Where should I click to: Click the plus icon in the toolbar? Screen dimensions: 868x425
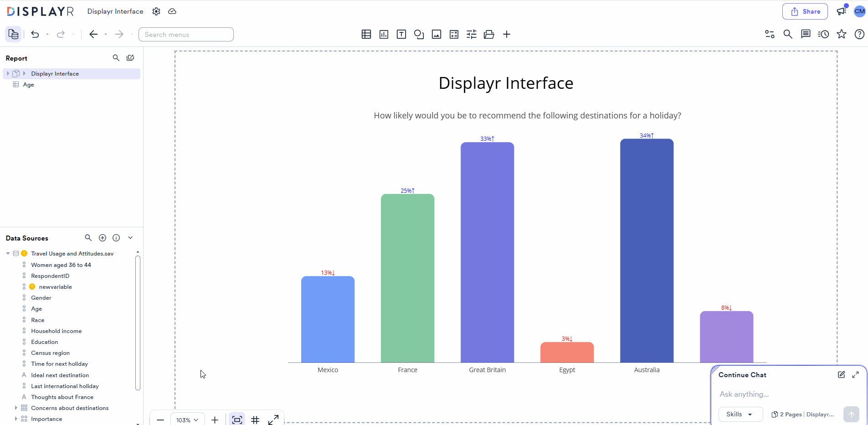point(507,34)
